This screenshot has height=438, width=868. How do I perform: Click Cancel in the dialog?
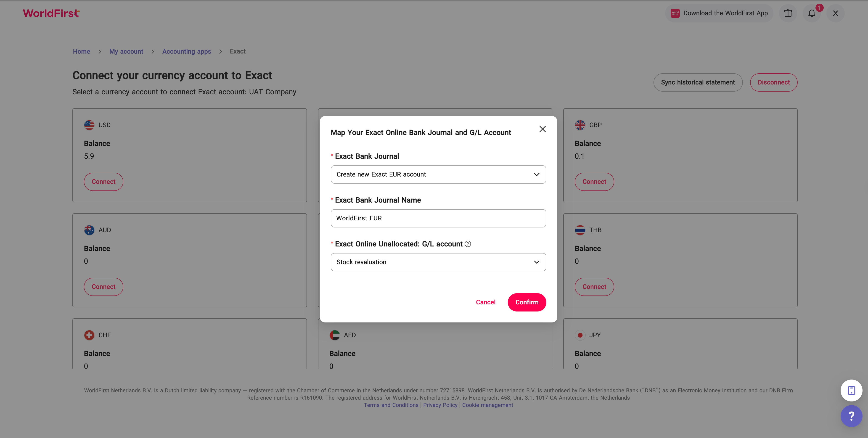pos(485,302)
